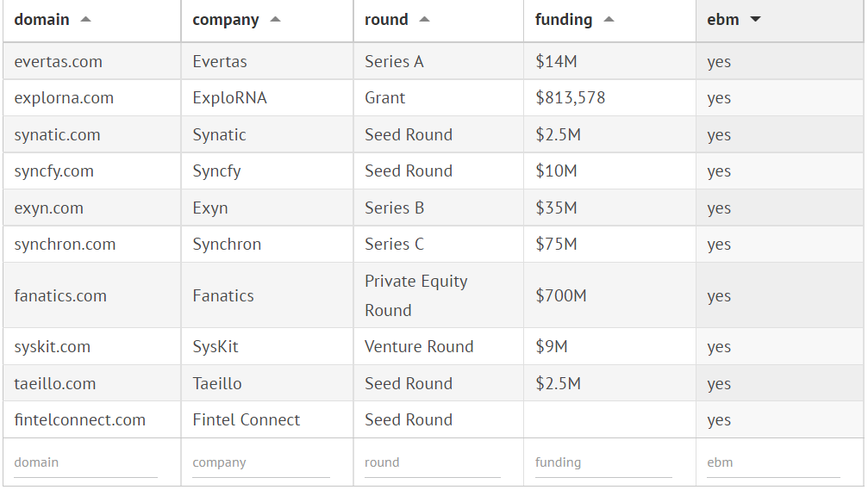This screenshot has width=868, height=490.
Task: Click the $813,578 funding value
Action: click(571, 98)
